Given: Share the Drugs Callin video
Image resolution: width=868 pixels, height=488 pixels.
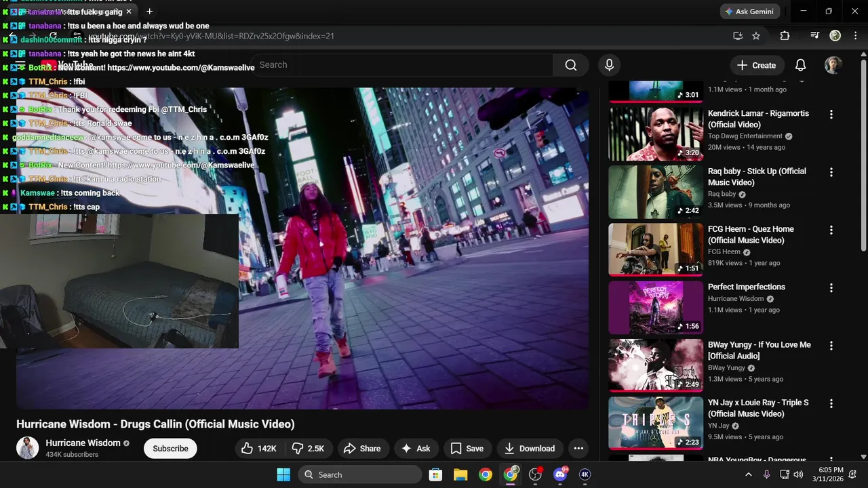Looking at the screenshot, I should [362, 449].
